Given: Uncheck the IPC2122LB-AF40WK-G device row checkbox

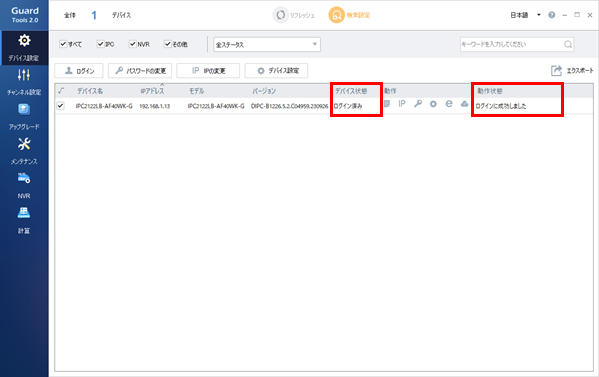Looking at the screenshot, I should coord(60,105).
